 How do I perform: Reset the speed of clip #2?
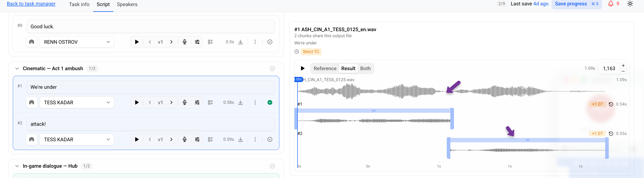pos(611,134)
